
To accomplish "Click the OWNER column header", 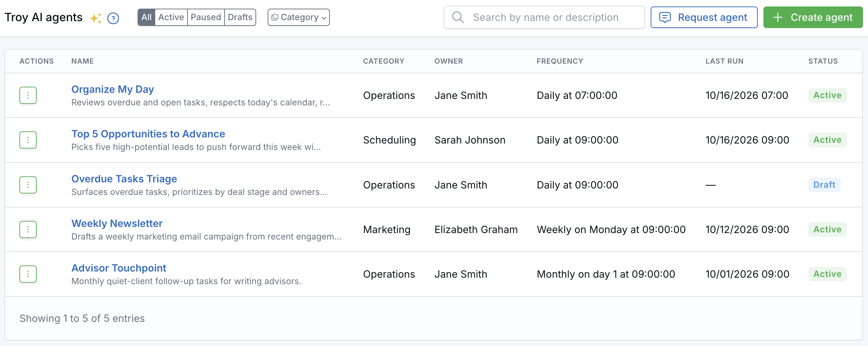I will click(x=449, y=61).
